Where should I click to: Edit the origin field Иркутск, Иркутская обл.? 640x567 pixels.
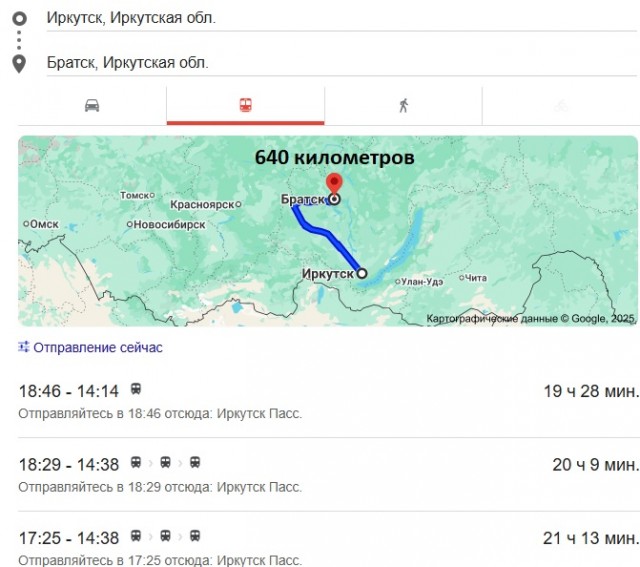click(342, 18)
